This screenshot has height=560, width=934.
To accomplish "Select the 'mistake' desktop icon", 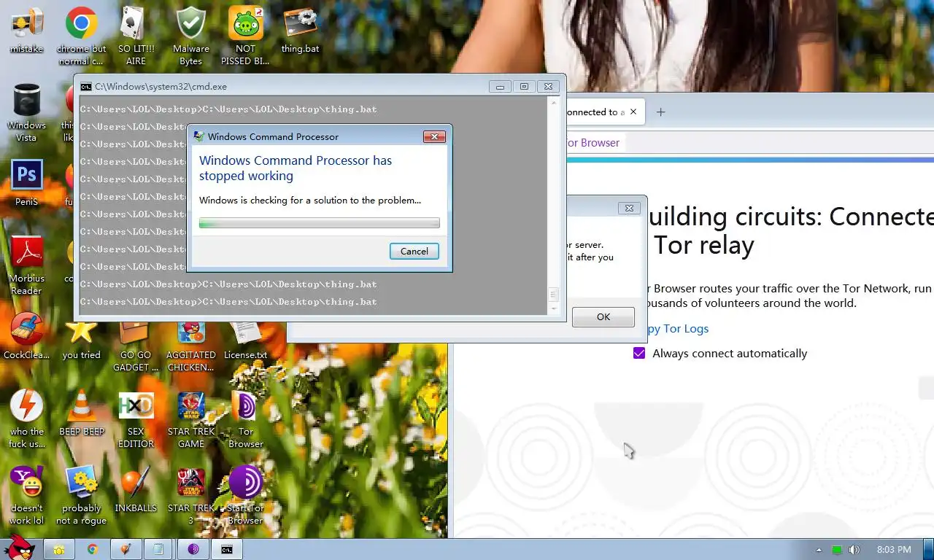I will [x=26, y=31].
